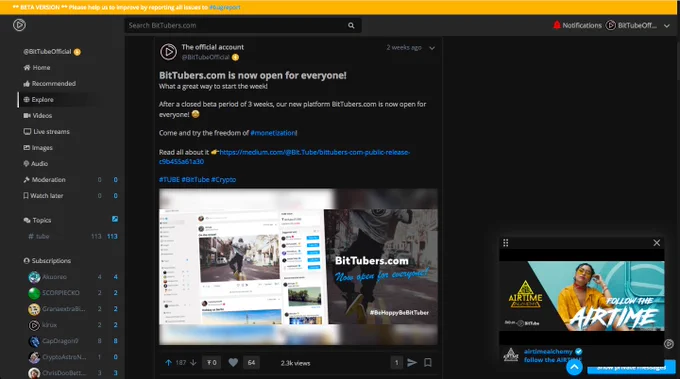The width and height of the screenshot is (680, 379).
Task: Click the share count showing 1
Action: click(396, 363)
